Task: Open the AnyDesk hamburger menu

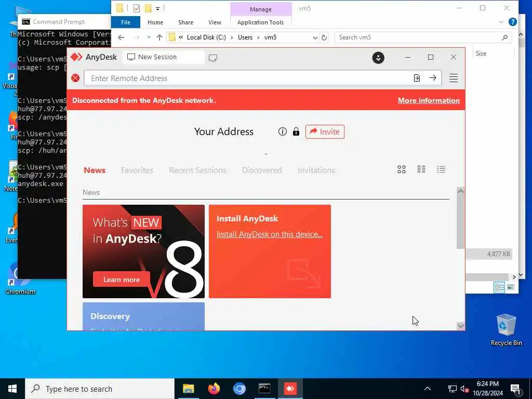Action: point(453,78)
